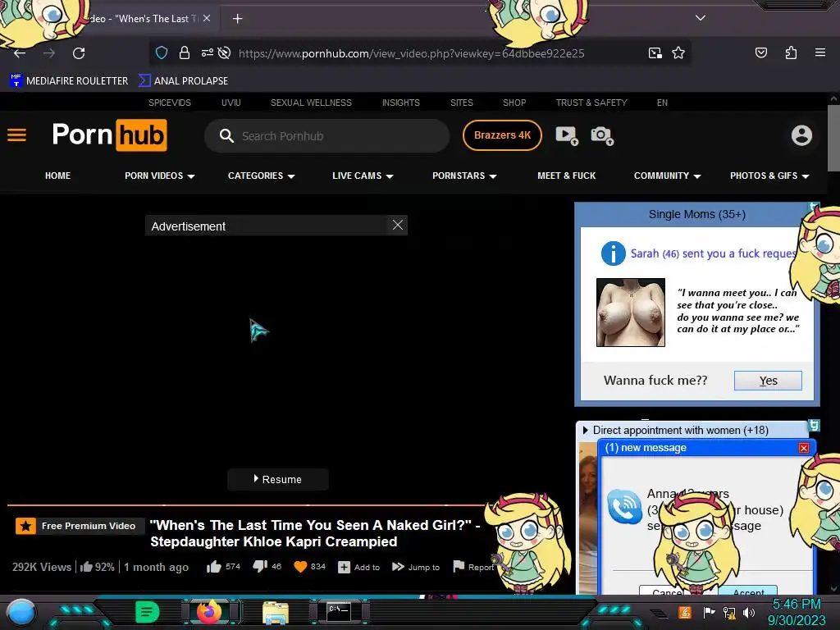The image size is (840, 630).
Task: Click the orange video progress bar
Action: (246, 504)
